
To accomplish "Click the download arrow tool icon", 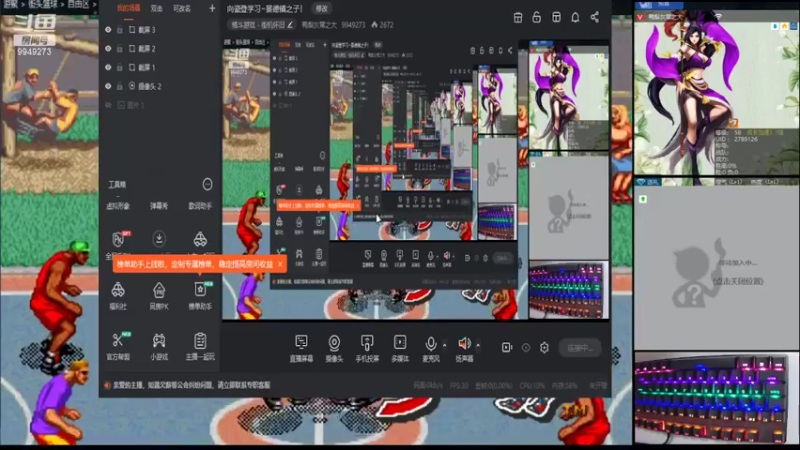I will click(159, 238).
